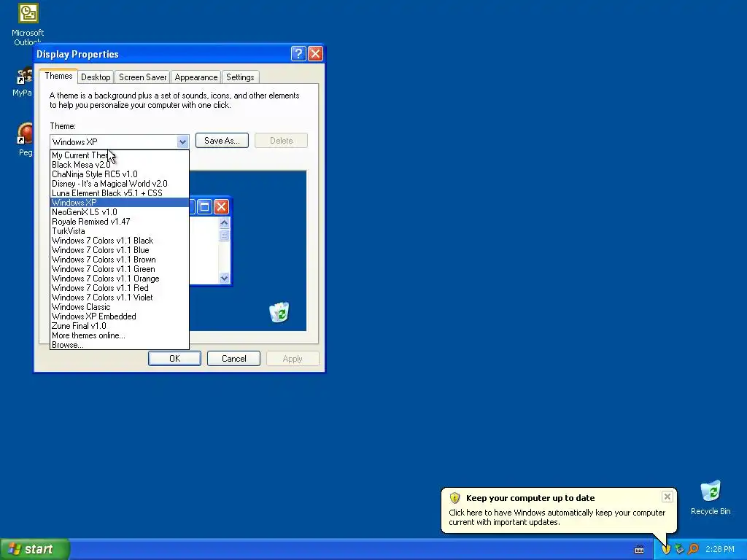Click the preview scrollbar down arrow
Screen dimensions: 747x560
coord(225,278)
